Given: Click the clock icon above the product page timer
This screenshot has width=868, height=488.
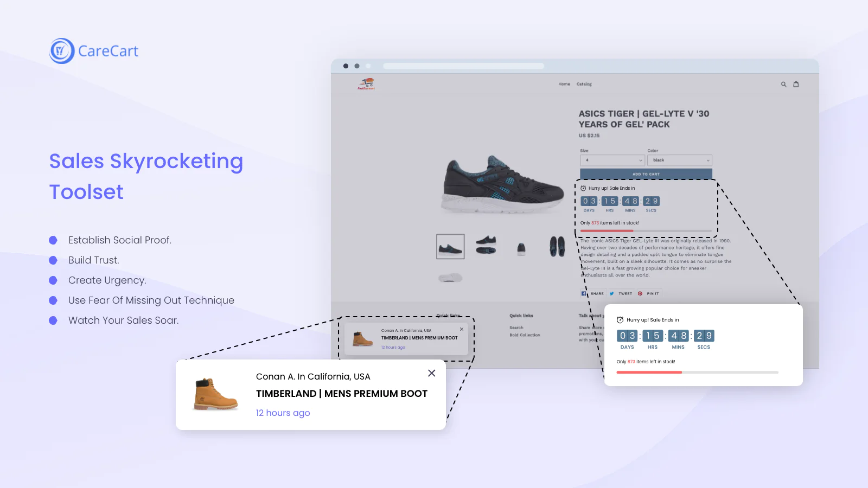Looking at the screenshot, I should click(x=583, y=188).
